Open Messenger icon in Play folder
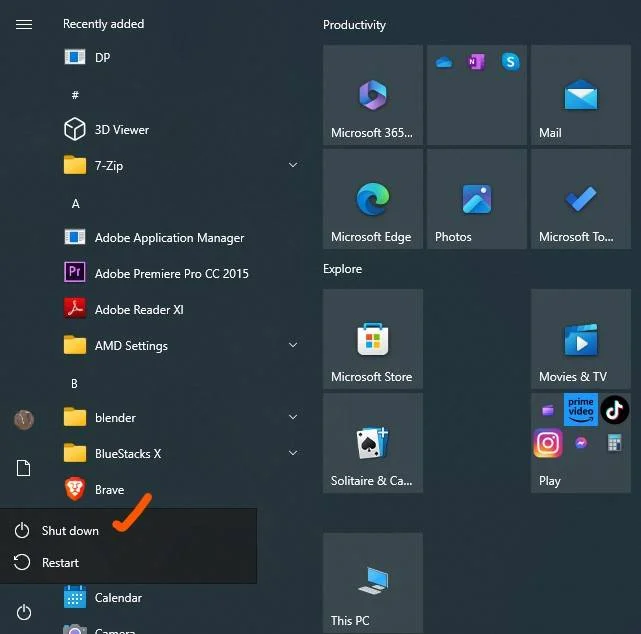The width and height of the screenshot is (641, 634). 581,443
